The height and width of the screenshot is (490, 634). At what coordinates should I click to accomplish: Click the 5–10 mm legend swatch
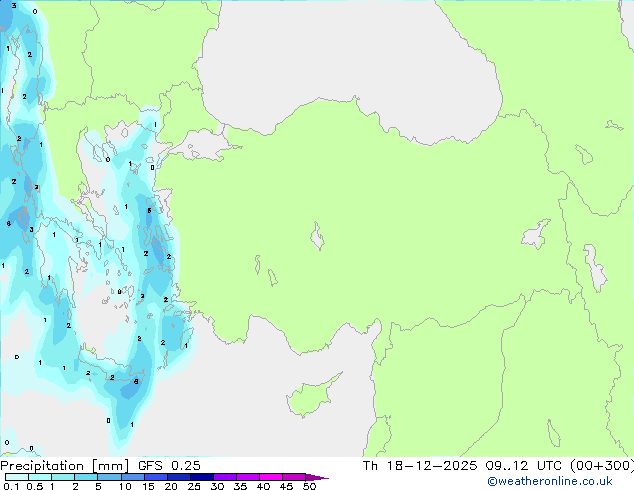pyautogui.click(x=109, y=477)
